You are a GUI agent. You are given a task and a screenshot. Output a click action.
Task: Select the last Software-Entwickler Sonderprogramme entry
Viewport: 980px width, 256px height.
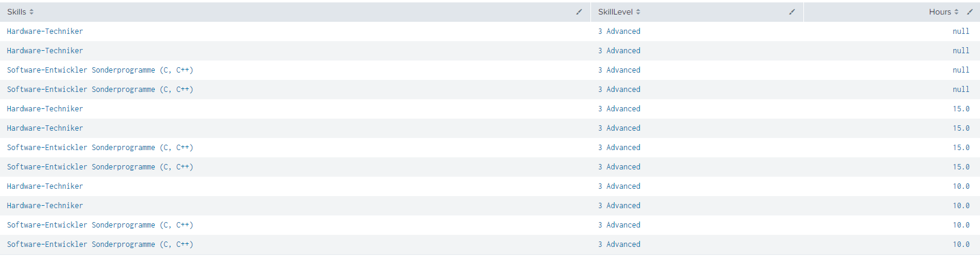point(100,245)
